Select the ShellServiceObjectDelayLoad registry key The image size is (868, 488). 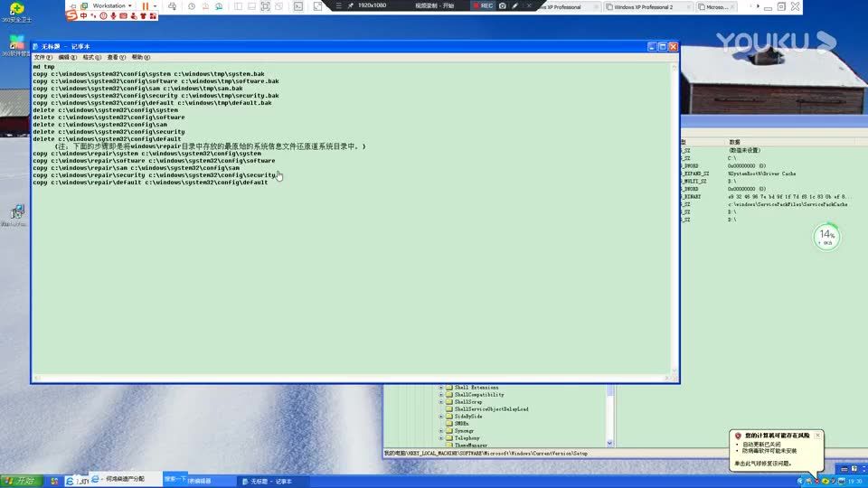coord(491,409)
